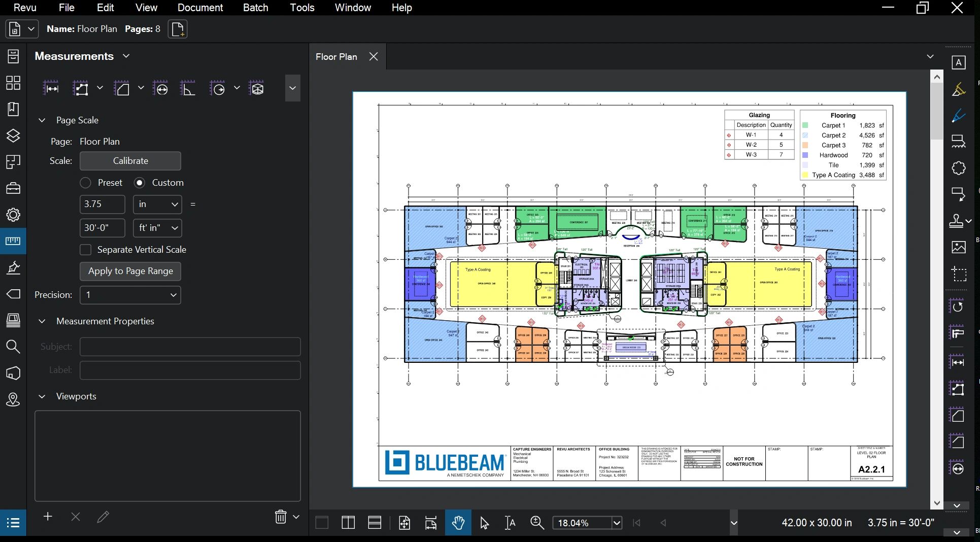Viewport: 980px width, 542px height.
Task: Open the Precision dropdown
Action: coord(130,295)
